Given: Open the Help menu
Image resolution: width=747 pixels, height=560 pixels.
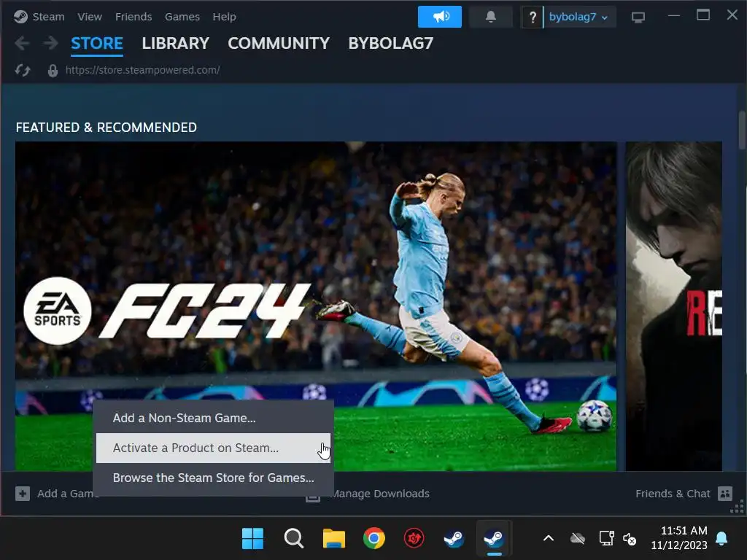Looking at the screenshot, I should click(x=224, y=17).
